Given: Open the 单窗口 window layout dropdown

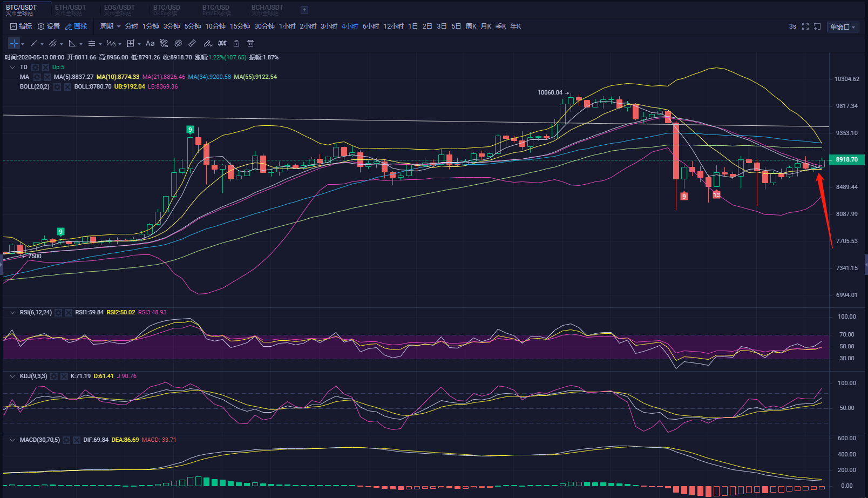Looking at the screenshot, I should coord(843,27).
